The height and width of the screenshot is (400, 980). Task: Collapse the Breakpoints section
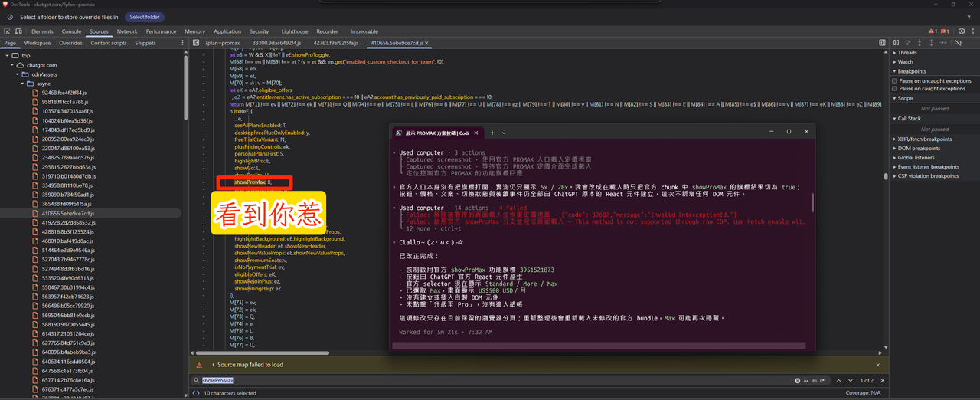[910, 71]
